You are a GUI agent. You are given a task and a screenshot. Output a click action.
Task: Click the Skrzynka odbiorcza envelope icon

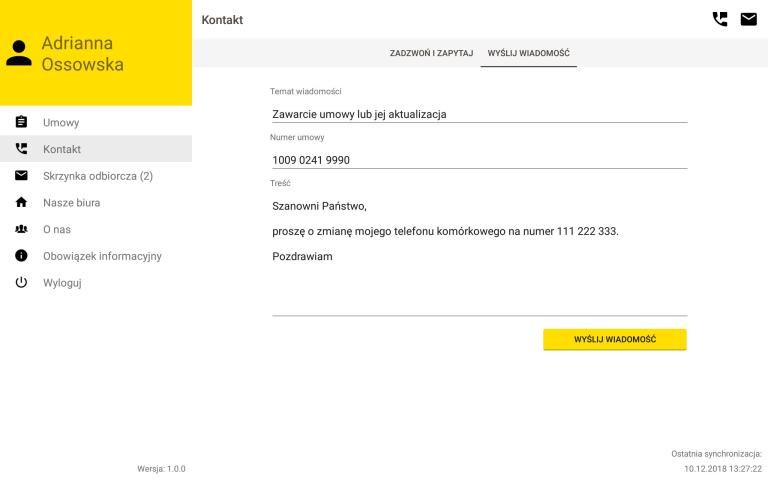point(21,176)
